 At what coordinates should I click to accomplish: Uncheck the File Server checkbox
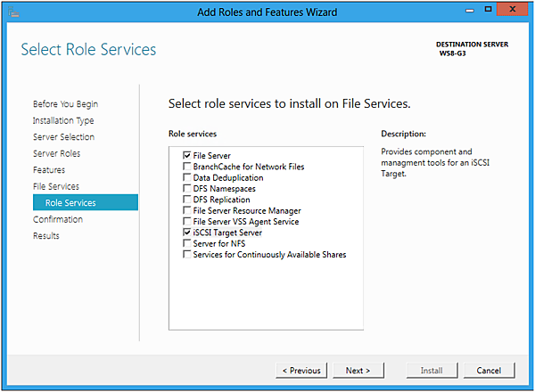(186, 156)
